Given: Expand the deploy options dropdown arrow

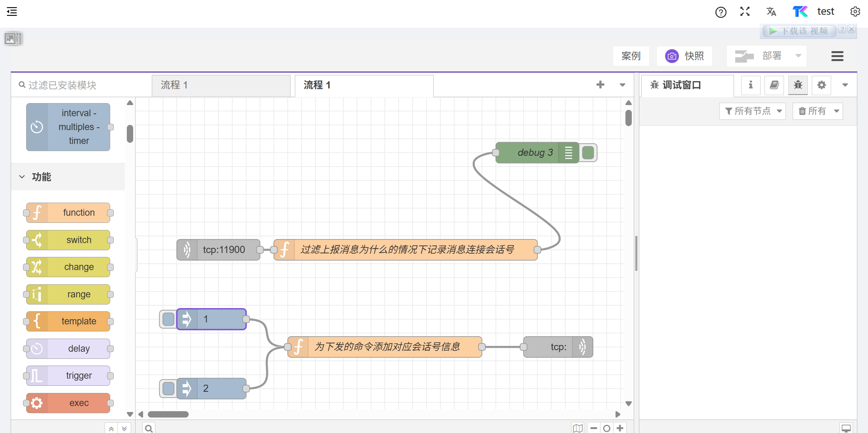Looking at the screenshot, I should coord(798,56).
